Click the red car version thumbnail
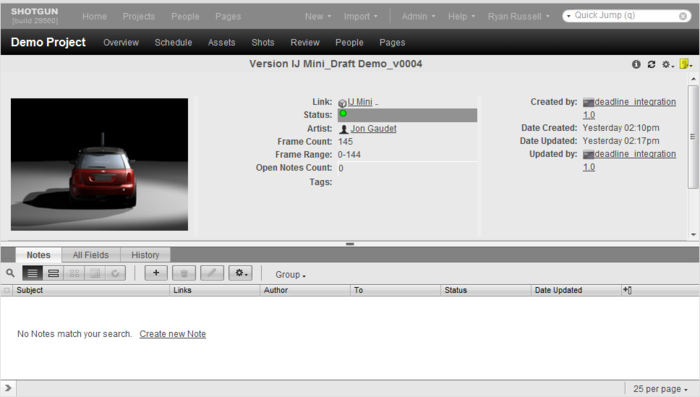 pyautogui.click(x=99, y=164)
